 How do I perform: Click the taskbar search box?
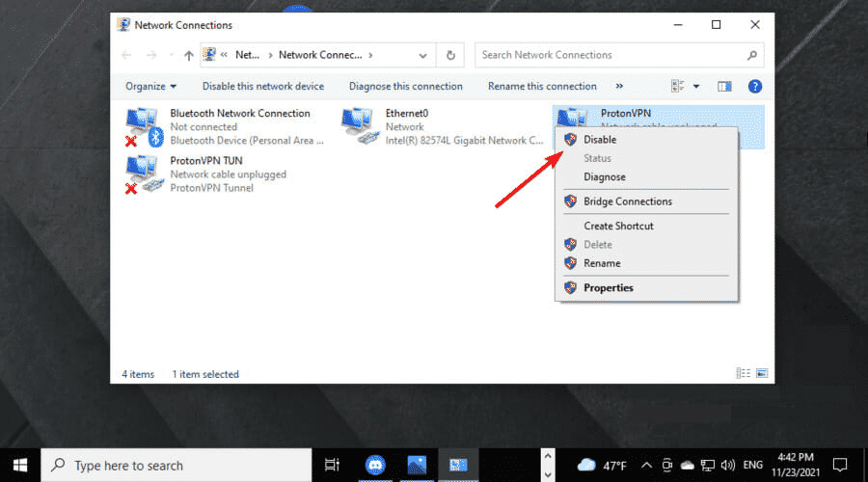tap(176, 466)
